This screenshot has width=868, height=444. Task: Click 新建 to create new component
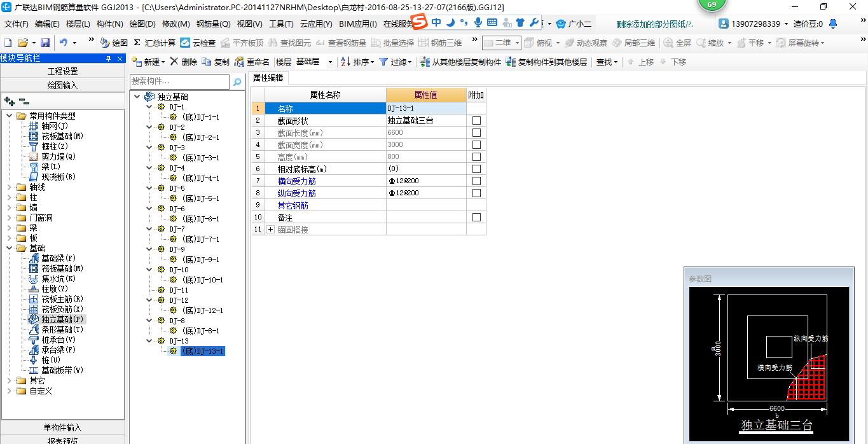point(148,62)
